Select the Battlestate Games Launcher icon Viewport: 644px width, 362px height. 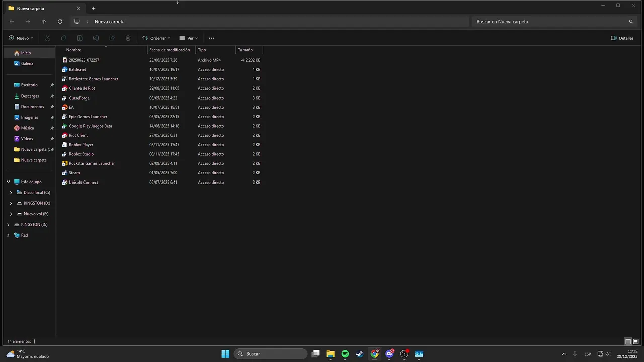(65, 79)
